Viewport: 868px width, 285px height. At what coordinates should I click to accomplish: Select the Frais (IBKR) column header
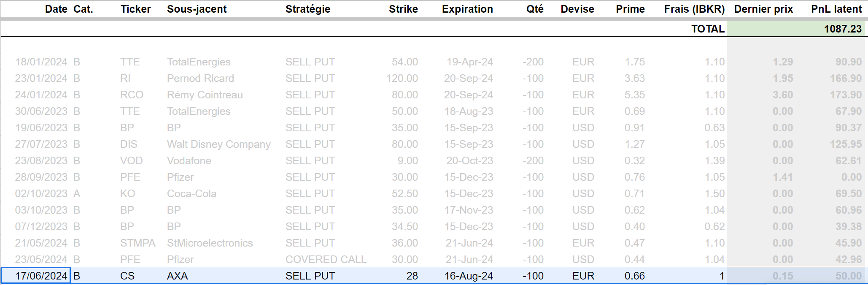pyautogui.click(x=694, y=9)
